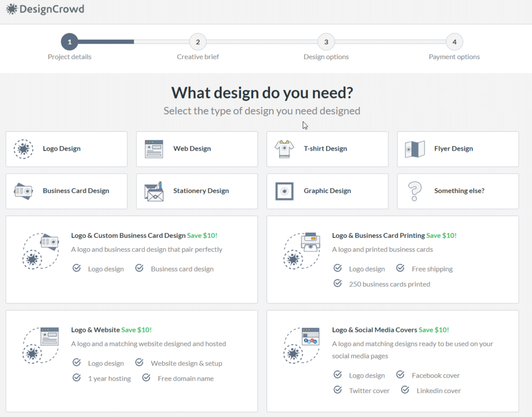Click the Something else question mark icon
The height and width of the screenshot is (417, 532).
pos(415,191)
